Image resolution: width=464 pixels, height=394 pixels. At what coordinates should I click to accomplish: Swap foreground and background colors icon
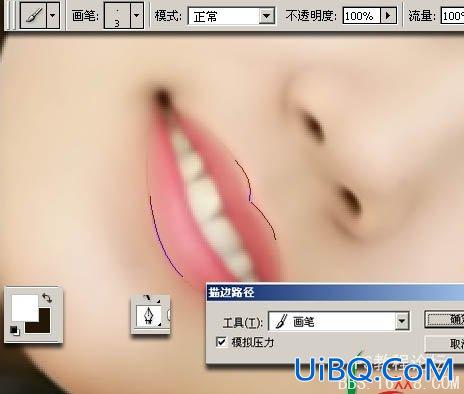tap(47, 297)
